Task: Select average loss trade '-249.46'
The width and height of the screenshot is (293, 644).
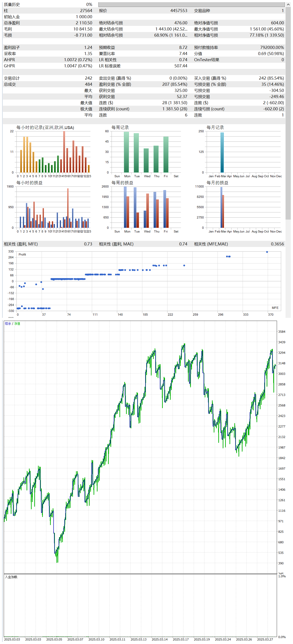Action: (x=277, y=97)
